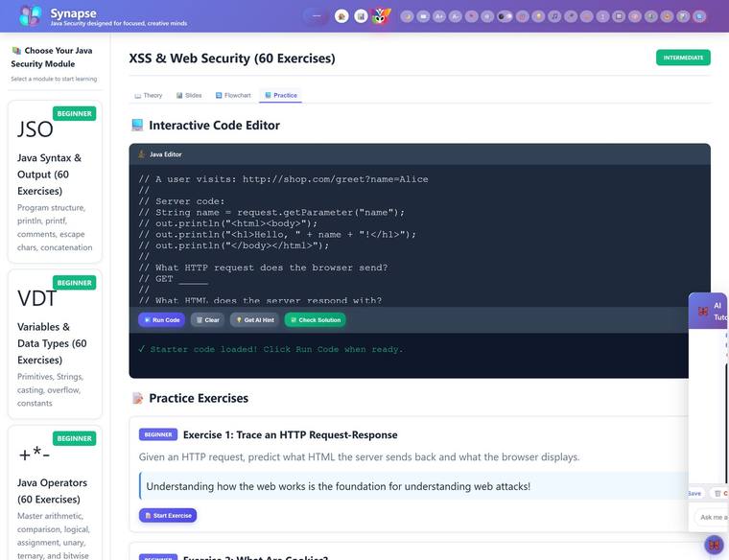Click the JSO module abbreviation text
The height and width of the screenshot is (560, 729).
coord(35,129)
